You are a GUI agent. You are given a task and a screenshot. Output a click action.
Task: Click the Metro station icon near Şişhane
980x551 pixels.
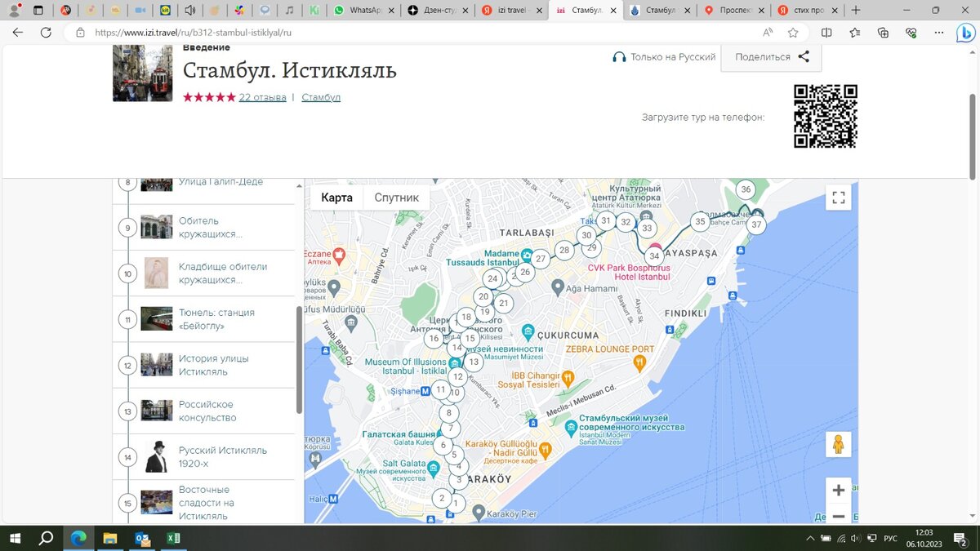425,391
